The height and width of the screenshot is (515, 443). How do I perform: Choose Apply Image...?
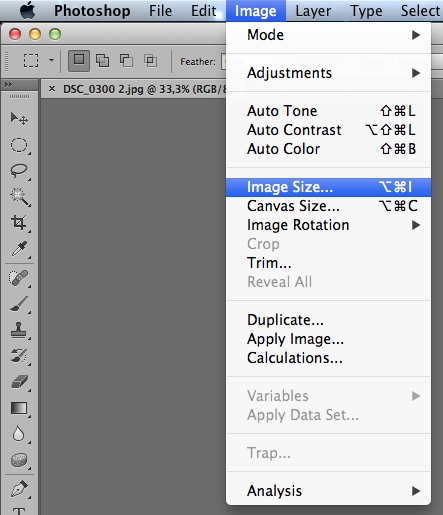click(328, 339)
